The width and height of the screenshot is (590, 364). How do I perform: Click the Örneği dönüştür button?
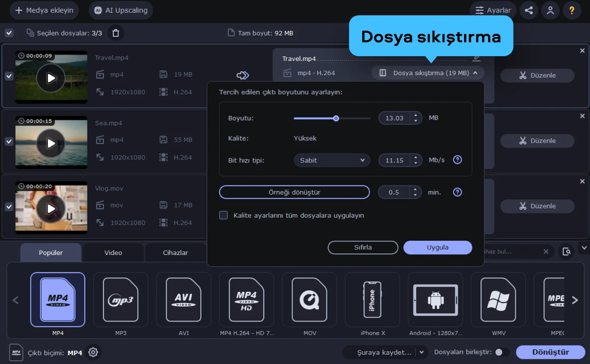[x=294, y=192]
